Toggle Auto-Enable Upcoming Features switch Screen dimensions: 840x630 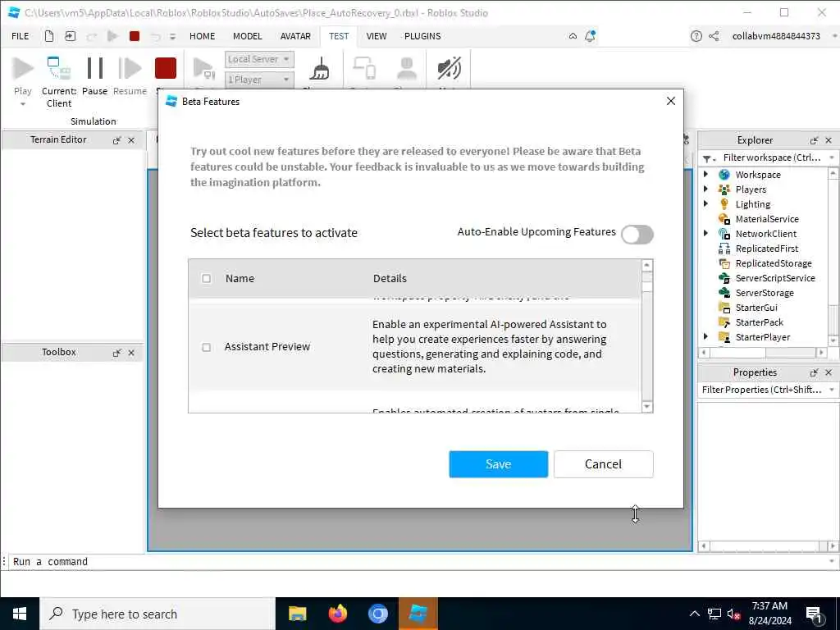pos(637,234)
